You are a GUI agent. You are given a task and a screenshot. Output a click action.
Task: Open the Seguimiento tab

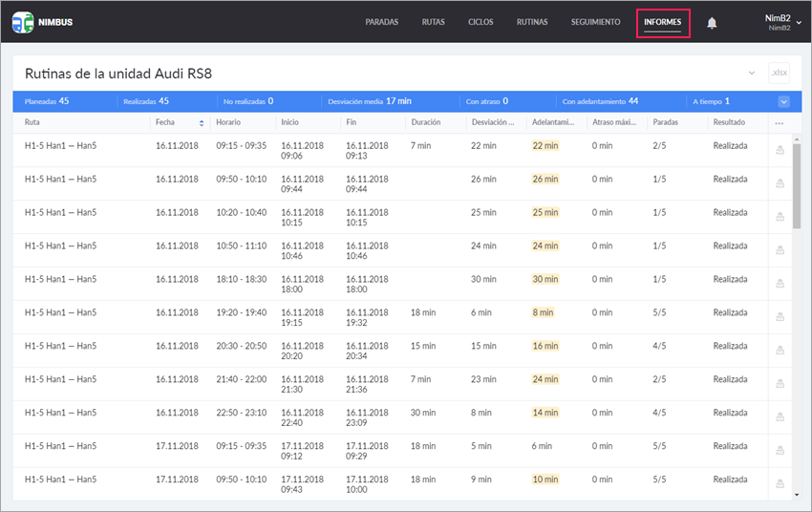[x=595, y=22]
